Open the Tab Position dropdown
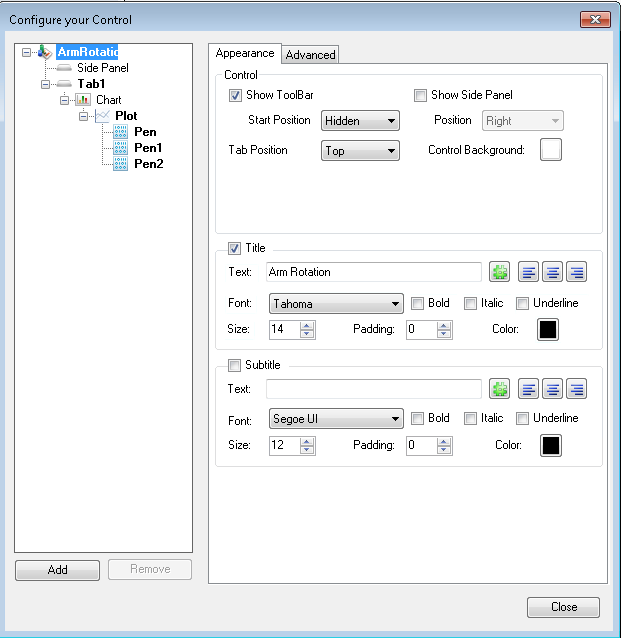Viewport: 621px width, 638px height. tap(360, 151)
